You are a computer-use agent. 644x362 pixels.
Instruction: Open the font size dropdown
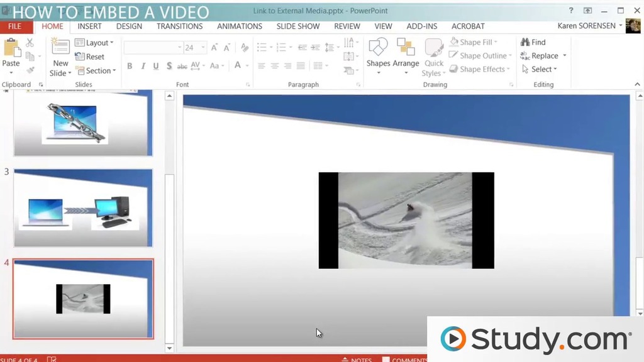(203, 48)
